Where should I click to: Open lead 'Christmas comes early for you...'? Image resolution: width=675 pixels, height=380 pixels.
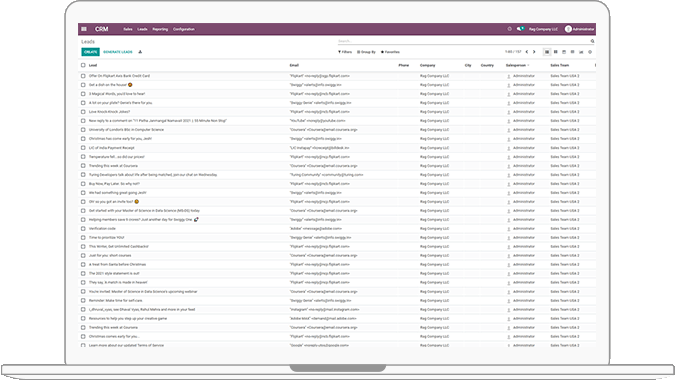click(x=114, y=337)
